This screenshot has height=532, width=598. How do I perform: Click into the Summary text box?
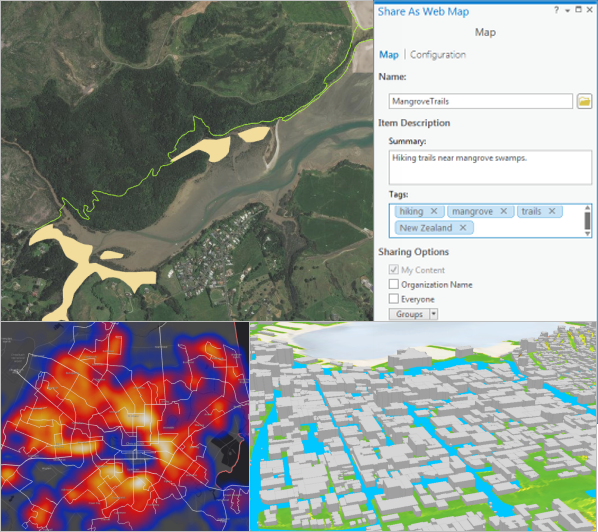pos(490,167)
